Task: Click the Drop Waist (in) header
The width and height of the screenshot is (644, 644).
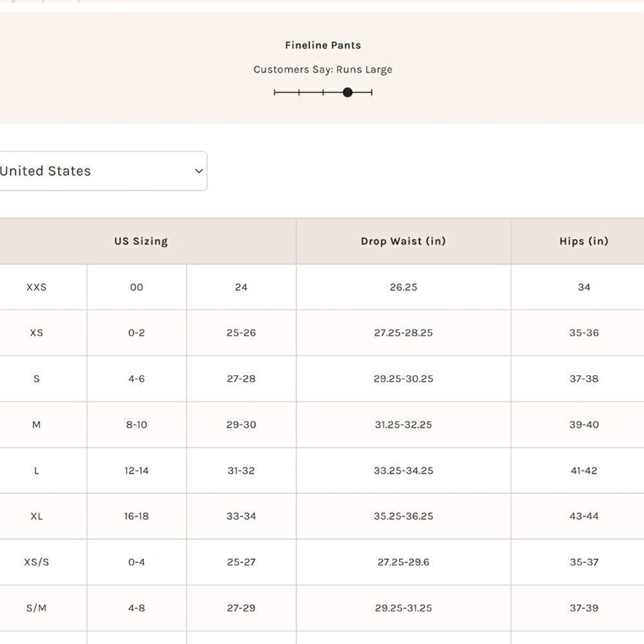Action: click(403, 241)
